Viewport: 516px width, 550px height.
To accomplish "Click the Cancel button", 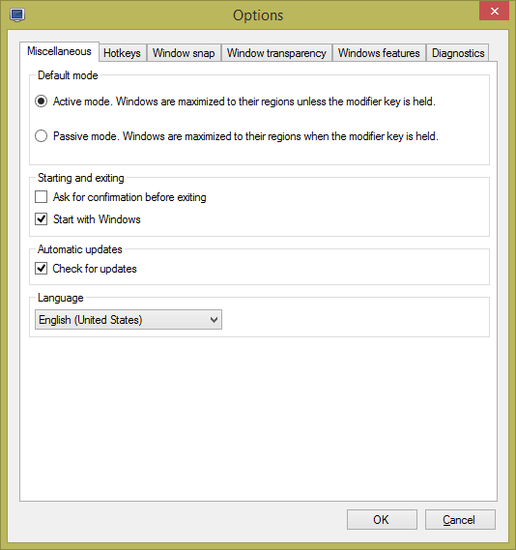I will [460, 519].
